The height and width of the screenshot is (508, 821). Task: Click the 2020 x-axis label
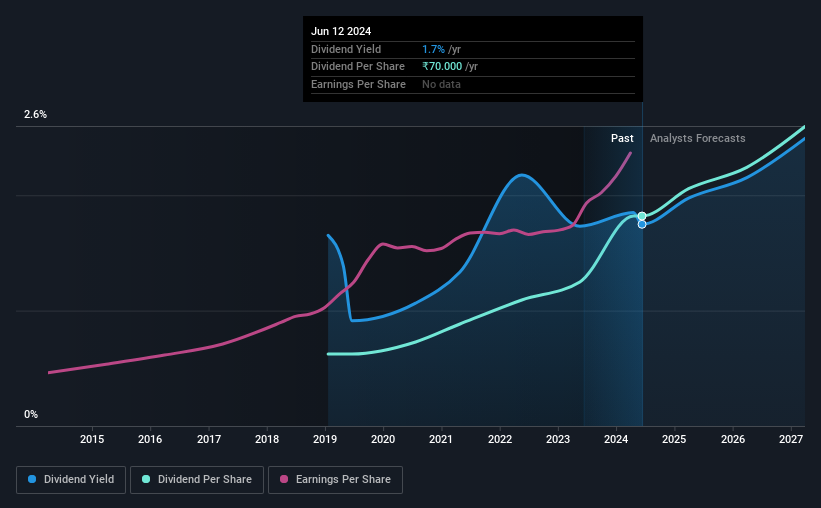click(x=383, y=439)
